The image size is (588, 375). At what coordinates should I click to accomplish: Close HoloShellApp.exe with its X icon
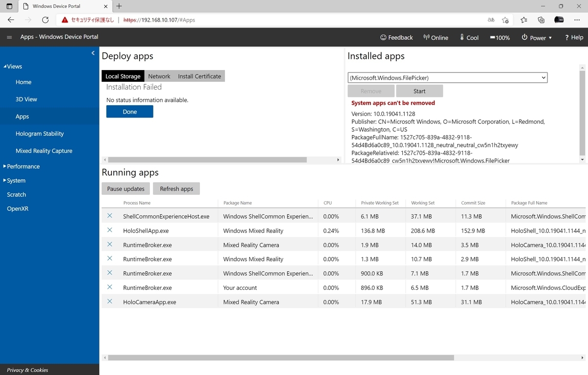pyautogui.click(x=110, y=230)
